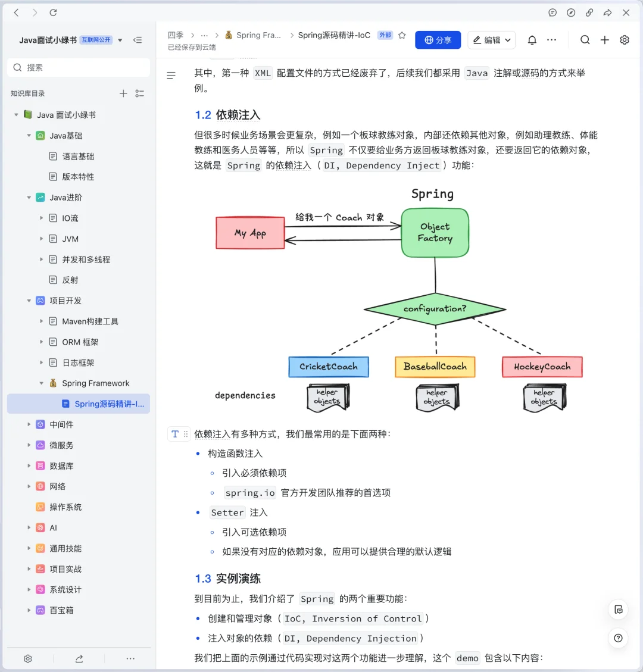Open the feedback icon on the right edge

[618, 610]
